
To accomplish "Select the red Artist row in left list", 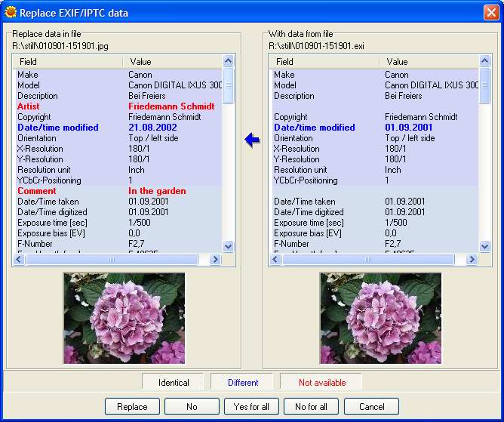I will point(117,106).
